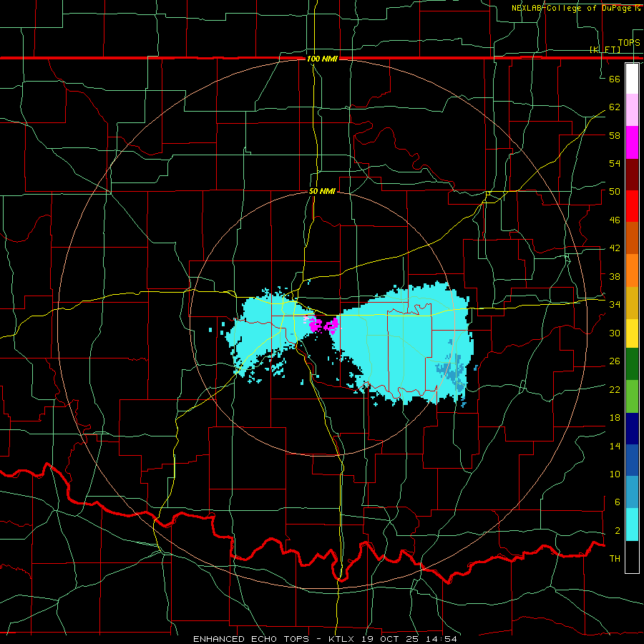Click the orange legend color swatch
This screenshot has height=644, width=644.
632,270
